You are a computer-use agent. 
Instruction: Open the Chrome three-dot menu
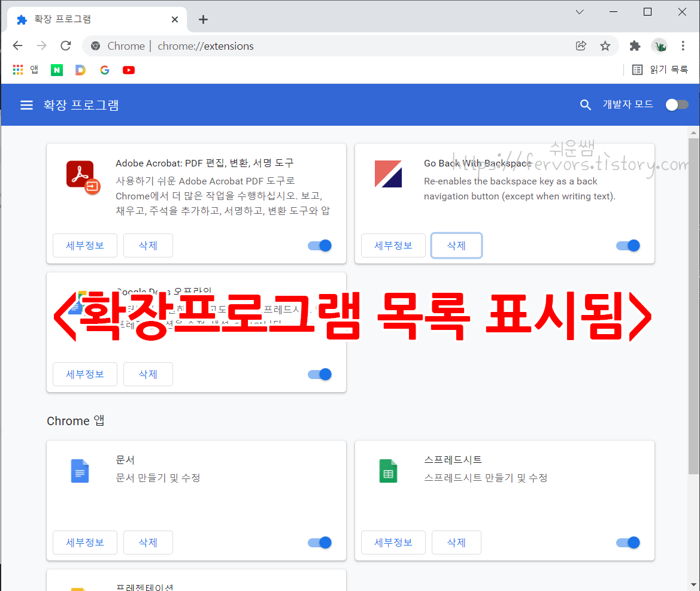[x=683, y=46]
